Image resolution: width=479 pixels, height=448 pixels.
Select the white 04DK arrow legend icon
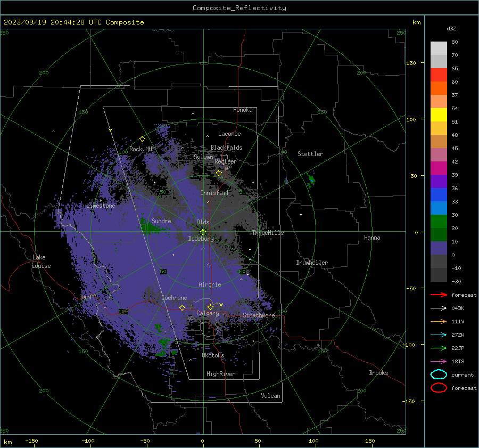[x=439, y=308]
